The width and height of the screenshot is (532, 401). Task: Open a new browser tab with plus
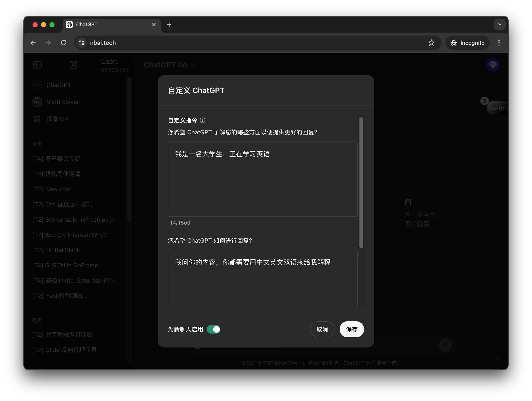[x=169, y=25]
